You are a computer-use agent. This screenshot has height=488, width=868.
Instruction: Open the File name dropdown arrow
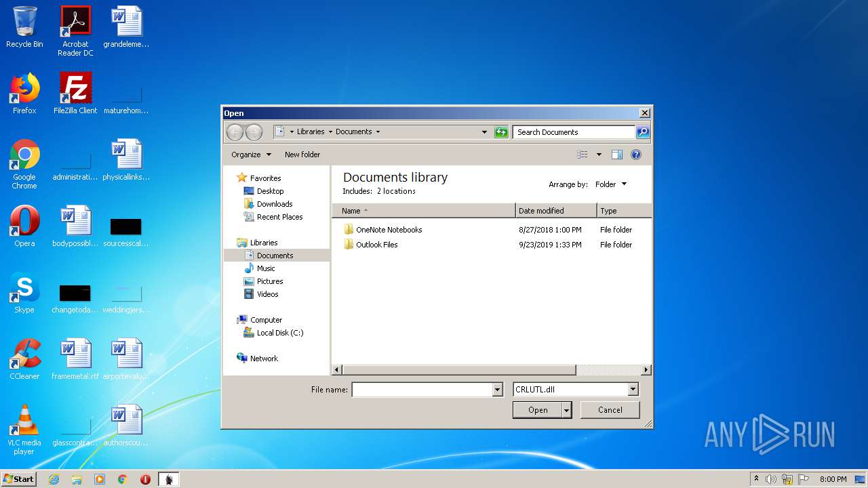click(498, 390)
